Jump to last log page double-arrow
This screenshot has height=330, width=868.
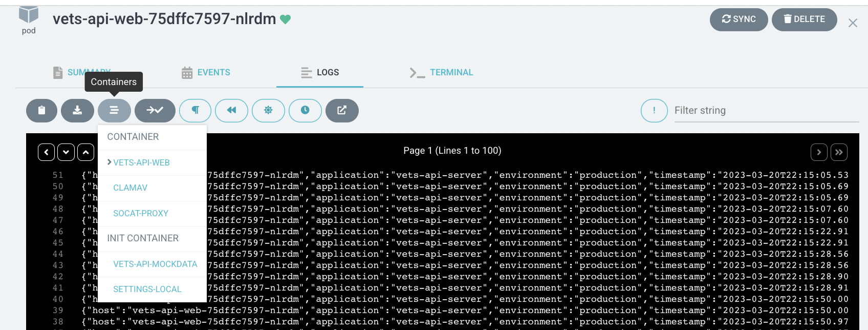[x=839, y=152]
